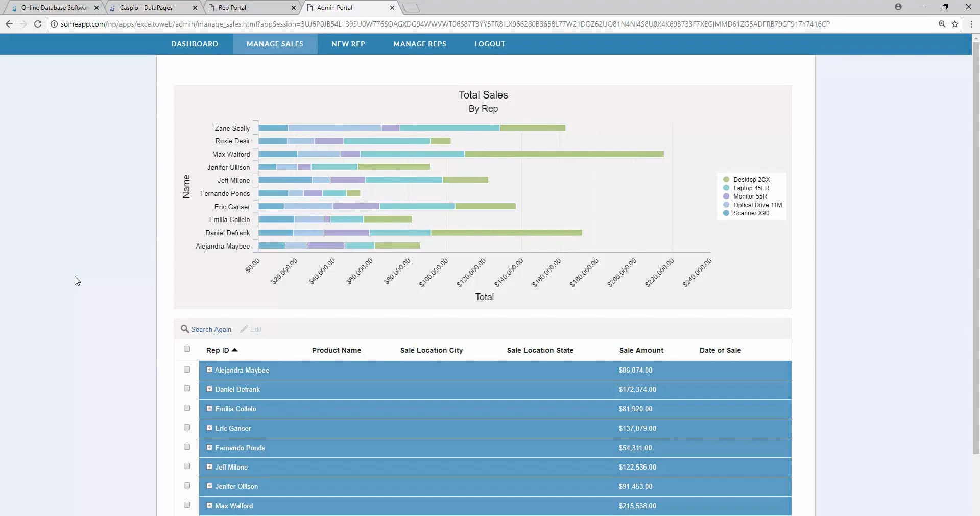Expand Max Walford's record details

click(209, 505)
